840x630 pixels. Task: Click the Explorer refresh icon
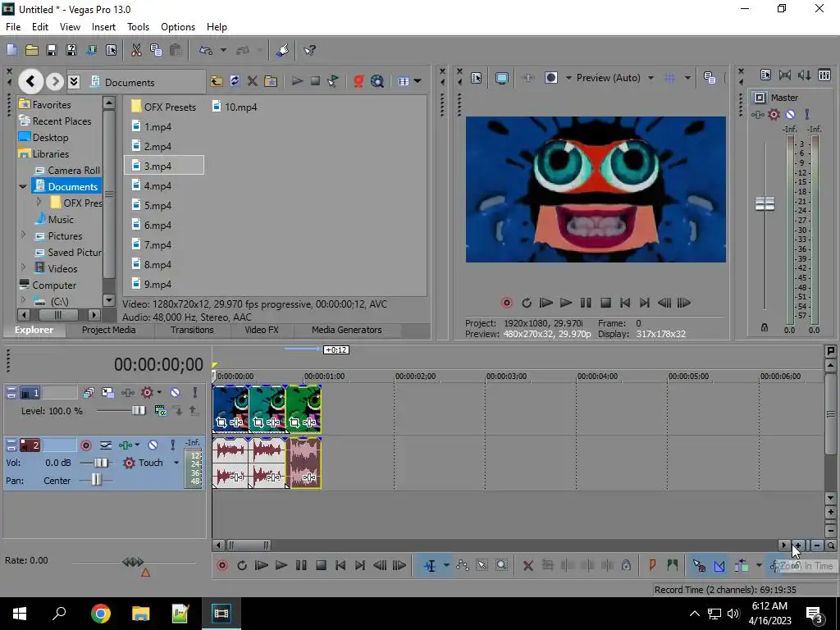[x=235, y=81]
